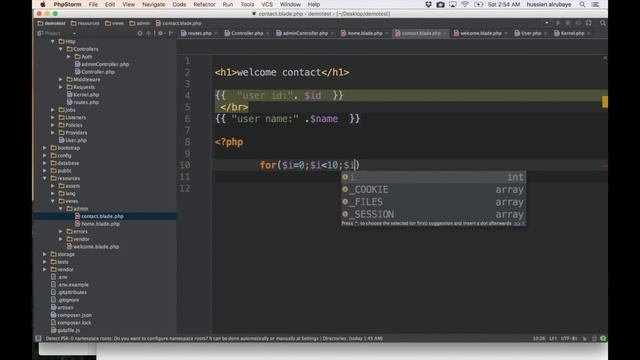Click the UTF-8 encoding status entry

coord(569,338)
